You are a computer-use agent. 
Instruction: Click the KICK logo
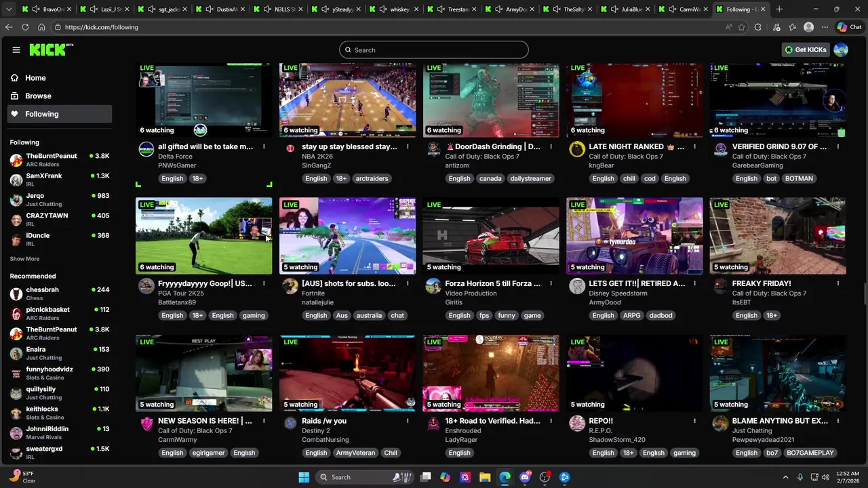[x=51, y=49]
